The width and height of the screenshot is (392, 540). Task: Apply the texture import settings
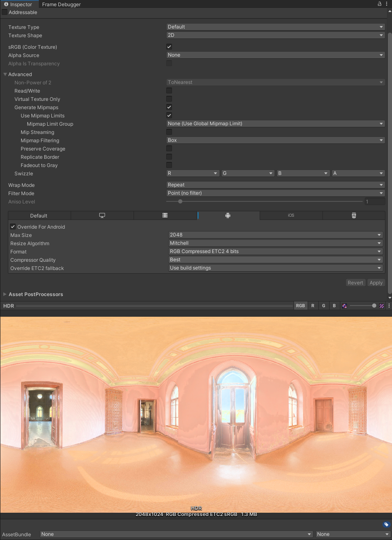(x=376, y=282)
